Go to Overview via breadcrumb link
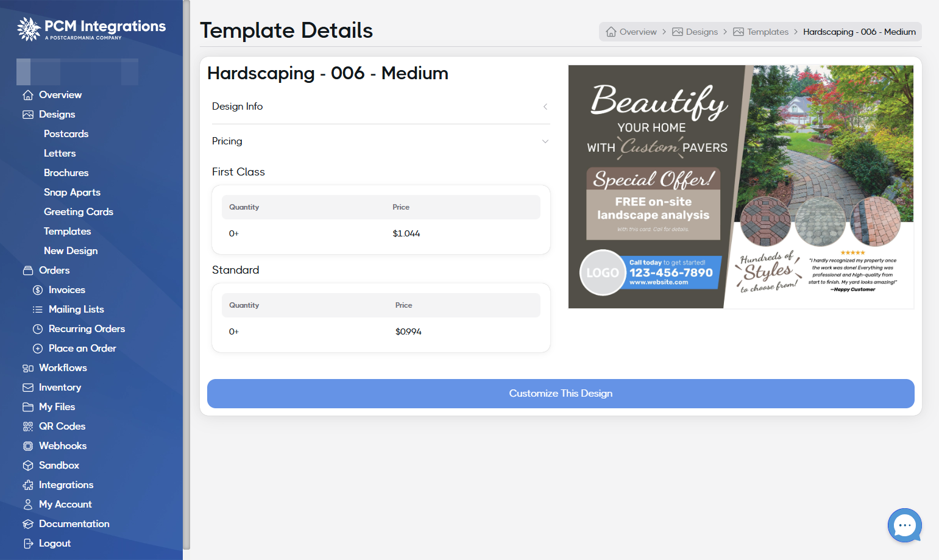 click(x=638, y=32)
